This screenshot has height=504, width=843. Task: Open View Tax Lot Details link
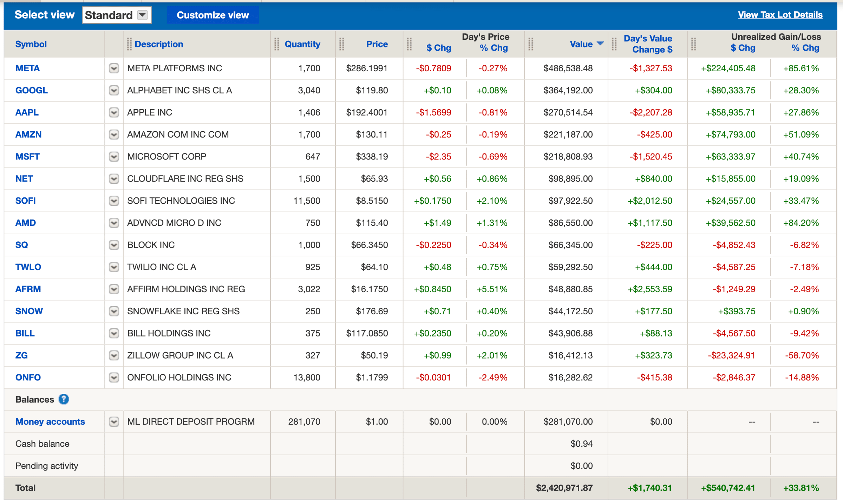click(x=780, y=15)
